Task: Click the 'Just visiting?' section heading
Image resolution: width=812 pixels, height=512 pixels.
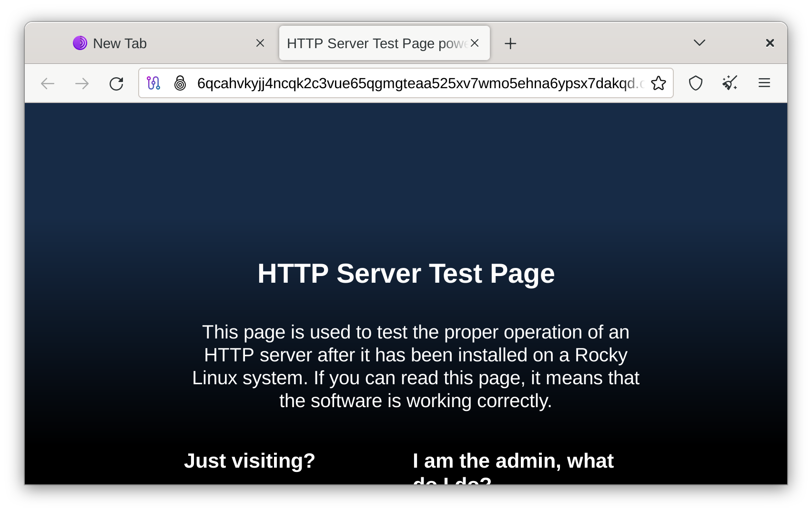Action: pyautogui.click(x=250, y=461)
